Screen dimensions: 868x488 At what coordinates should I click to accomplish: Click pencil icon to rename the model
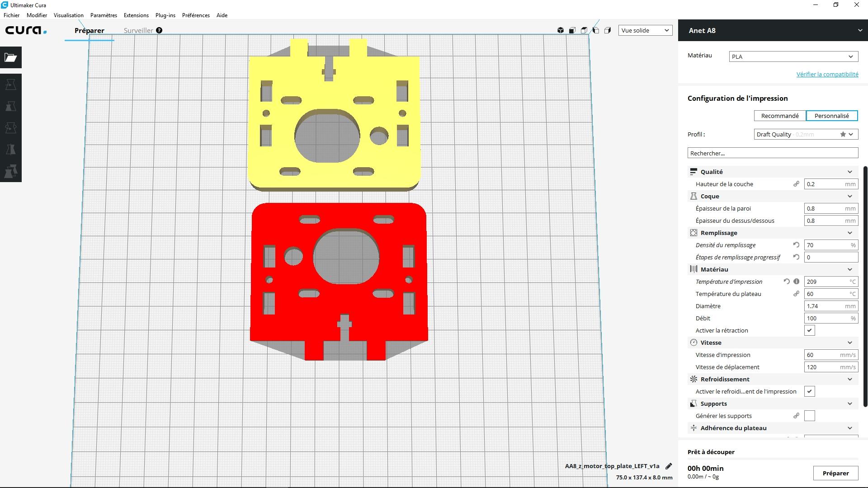(669, 466)
